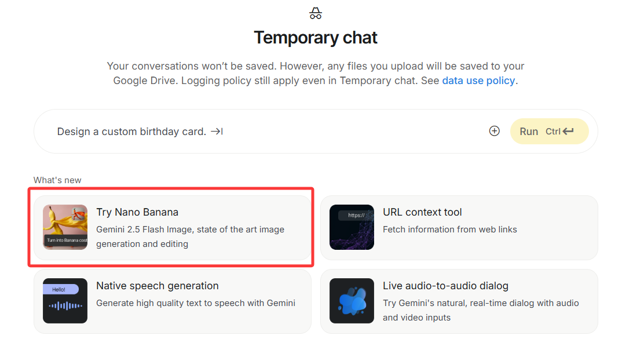
Task: Click the blue blob Live audio thumbnail
Action: (x=352, y=301)
